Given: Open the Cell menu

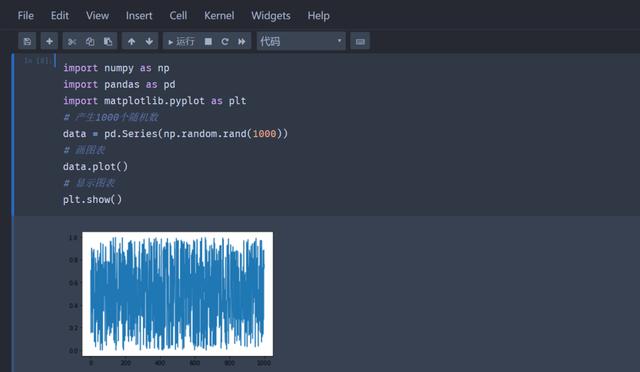Looking at the screenshot, I should (178, 16).
